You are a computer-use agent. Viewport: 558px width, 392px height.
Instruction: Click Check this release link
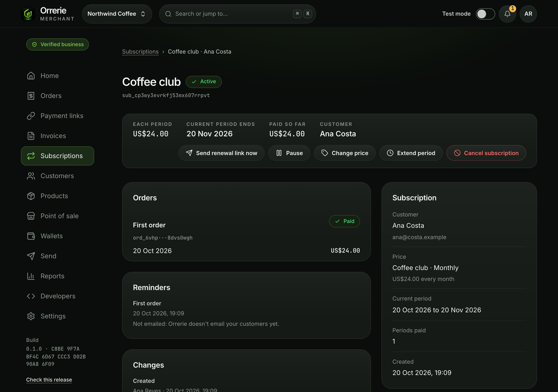point(49,380)
